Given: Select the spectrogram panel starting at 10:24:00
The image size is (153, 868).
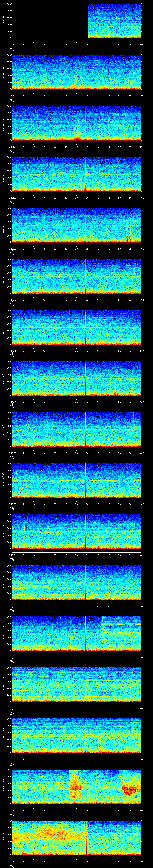Looking at the screenshot, I should click(77, 787).
